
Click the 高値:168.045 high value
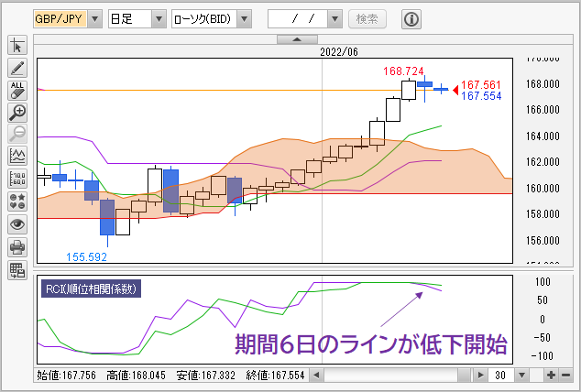click(x=136, y=376)
